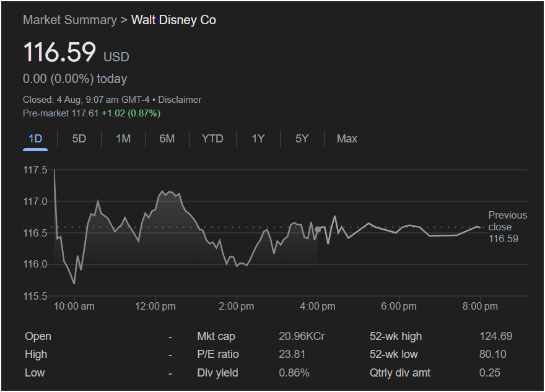The image size is (545, 392).
Task: Click the '10:00 am' time axis label
Action: (74, 307)
